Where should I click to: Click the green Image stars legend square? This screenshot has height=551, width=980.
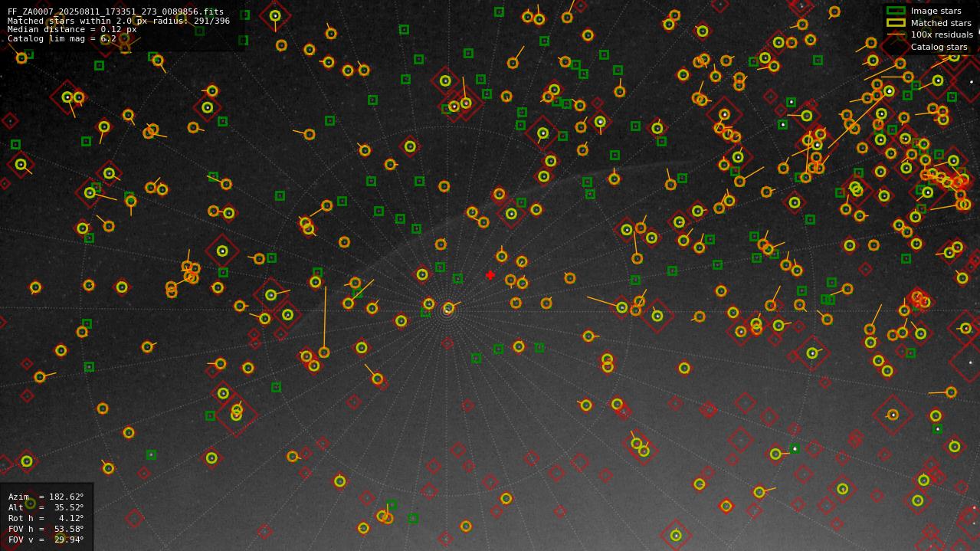tap(896, 11)
